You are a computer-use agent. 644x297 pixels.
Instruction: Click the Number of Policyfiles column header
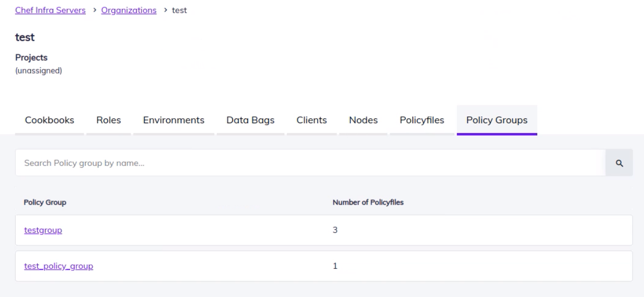click(367, 202)
